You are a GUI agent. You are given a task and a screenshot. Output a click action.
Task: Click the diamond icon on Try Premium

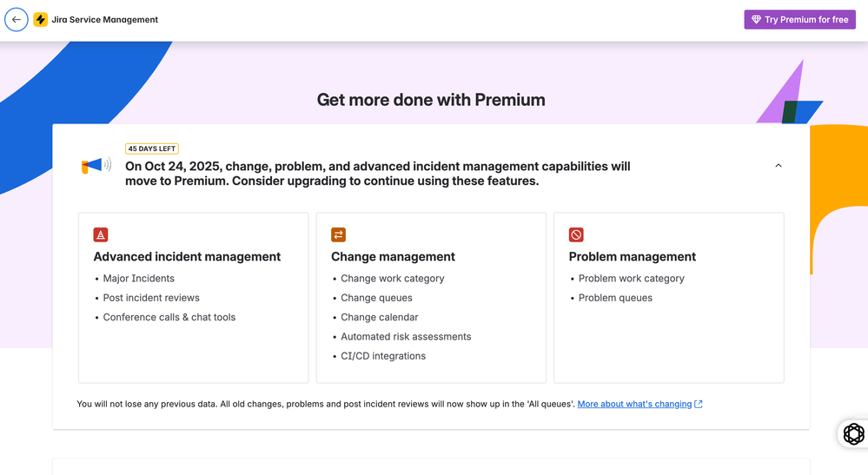tap(756, 19)
